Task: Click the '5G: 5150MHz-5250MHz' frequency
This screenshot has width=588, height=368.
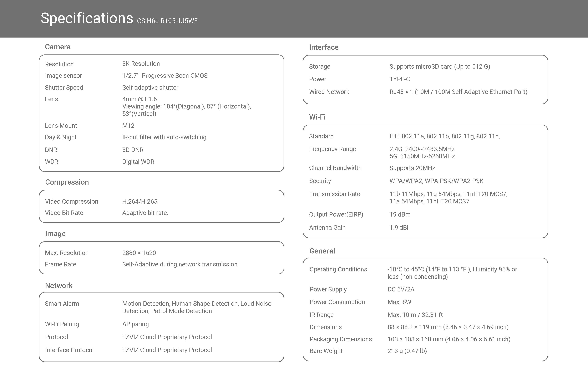Action: pyautogui.click(x=422, y=156)
